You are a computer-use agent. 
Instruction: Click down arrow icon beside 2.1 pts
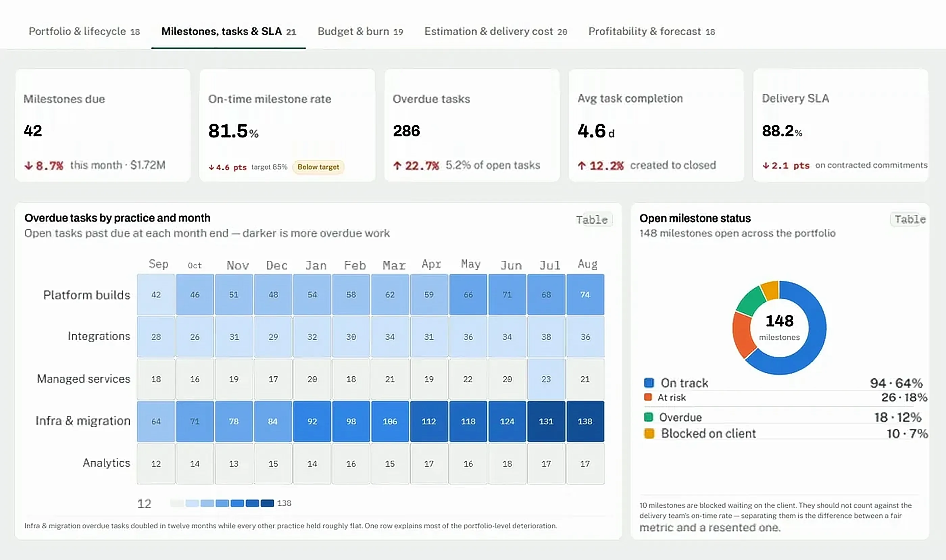[766, 166]
